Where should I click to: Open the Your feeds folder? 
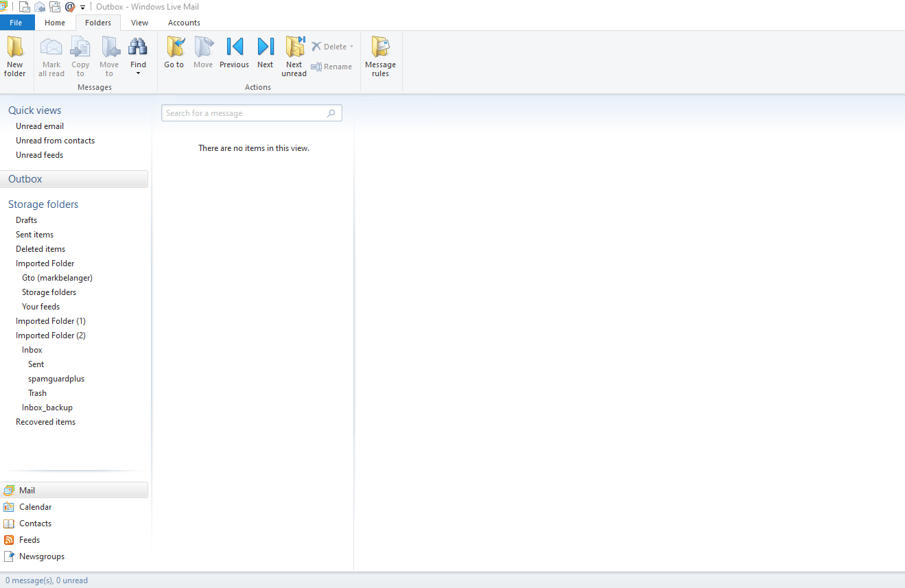40,307
